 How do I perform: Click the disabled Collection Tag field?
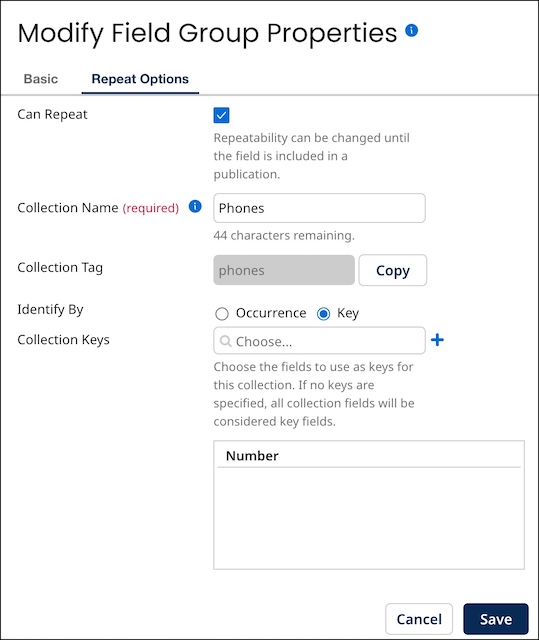point(284,270)
